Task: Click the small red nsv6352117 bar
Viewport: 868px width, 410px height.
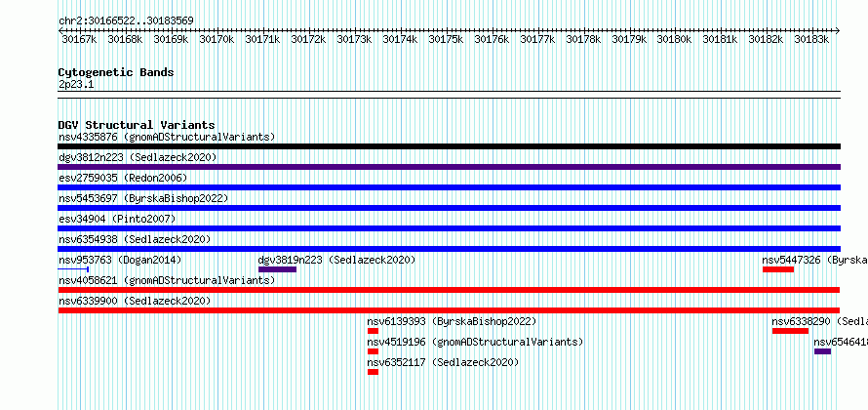Action: click(373, 372)
